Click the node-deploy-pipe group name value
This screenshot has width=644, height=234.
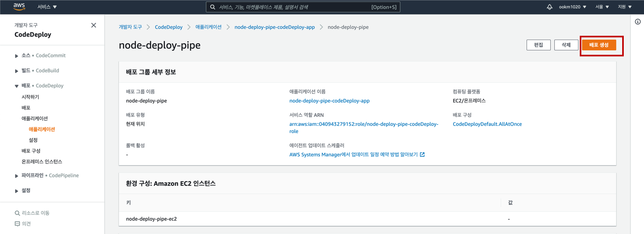[146, 101]
